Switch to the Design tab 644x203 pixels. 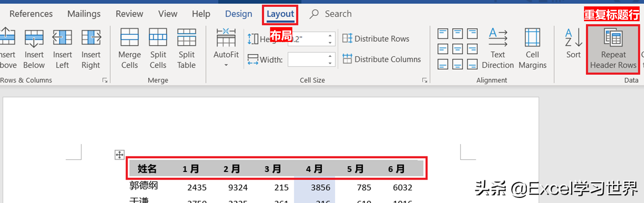point(238,14)
